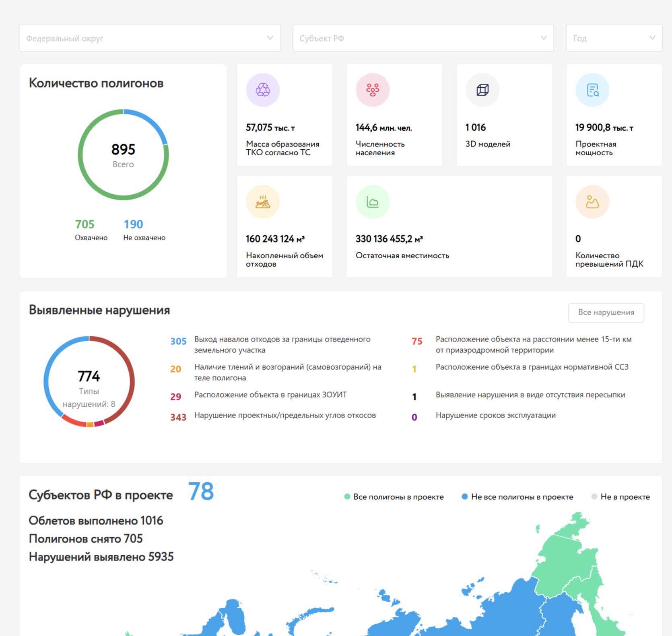The image size is (672, 636).
Task: Click the residual capacity chart icon
Action: click(x=373, y=202)
